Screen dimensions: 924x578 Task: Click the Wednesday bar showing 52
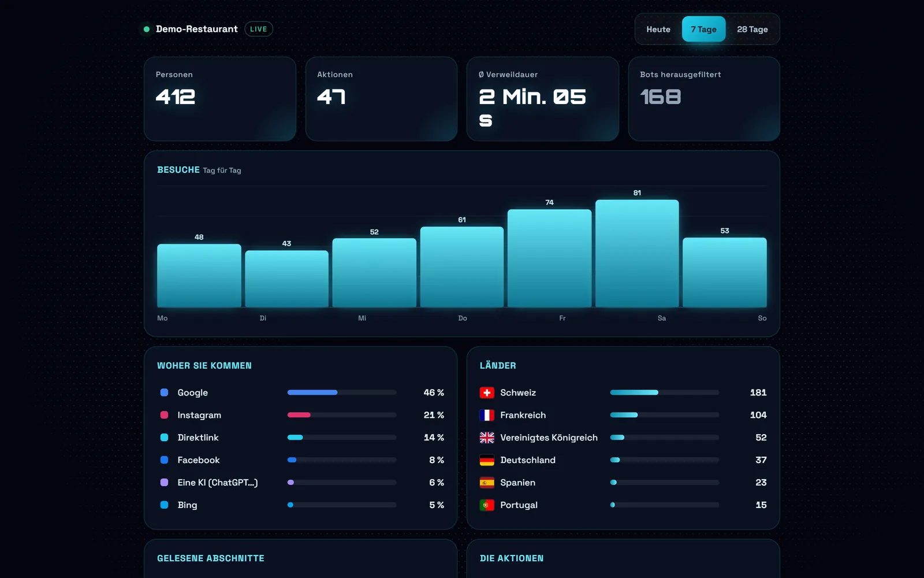[374, 272]
